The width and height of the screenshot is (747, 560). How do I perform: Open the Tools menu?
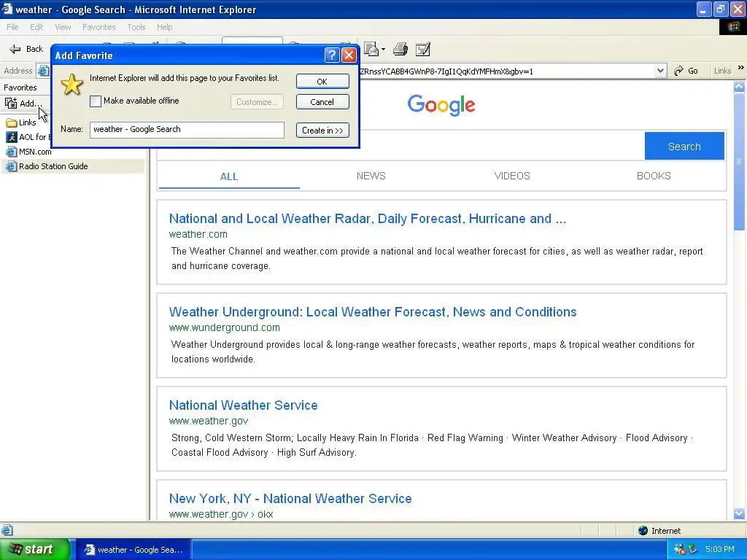[x=136, y=27]
